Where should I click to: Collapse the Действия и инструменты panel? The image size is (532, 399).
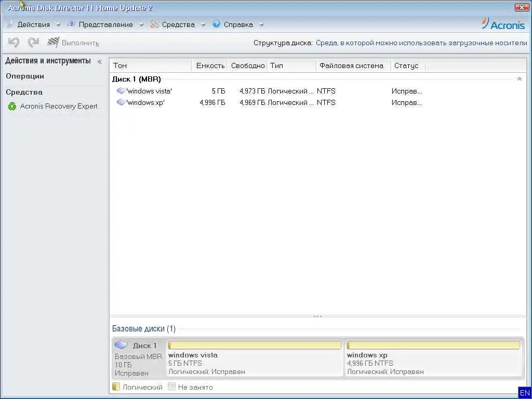[x=99, y=62]
